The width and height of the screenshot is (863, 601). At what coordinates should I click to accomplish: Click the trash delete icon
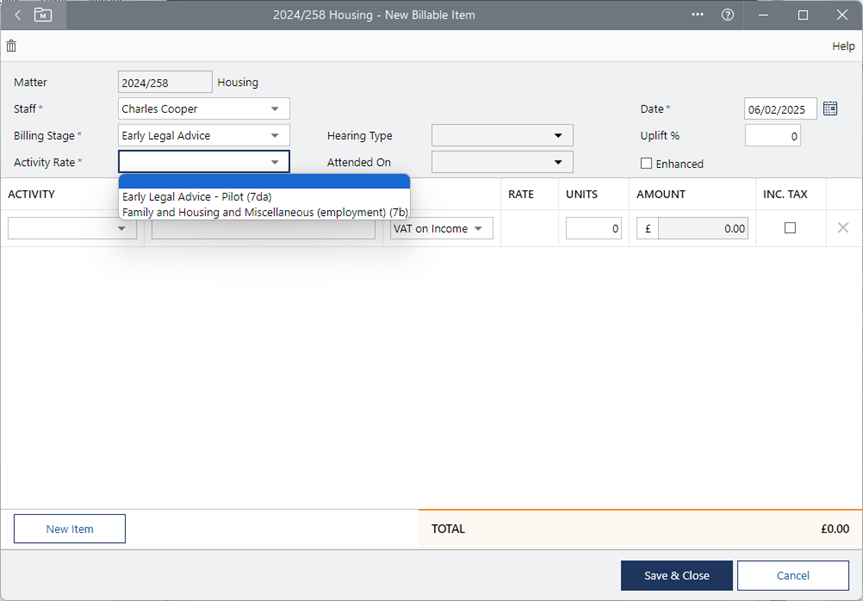pos(11,46)
